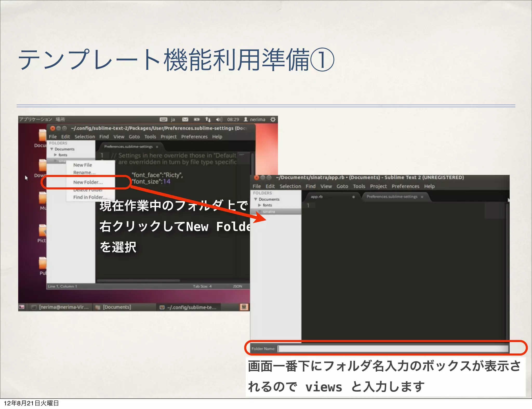Open the nerima user menu in top panel
The image size is (532, 409).
255,119
